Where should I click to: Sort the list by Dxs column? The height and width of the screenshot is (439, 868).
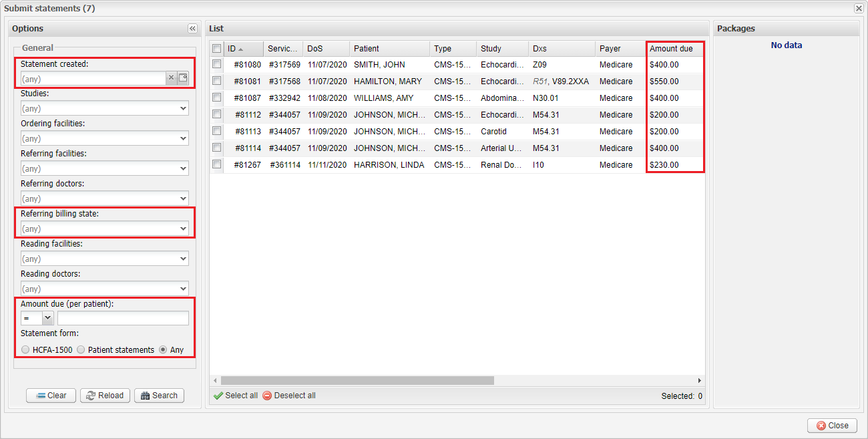[x=562, y=48]
